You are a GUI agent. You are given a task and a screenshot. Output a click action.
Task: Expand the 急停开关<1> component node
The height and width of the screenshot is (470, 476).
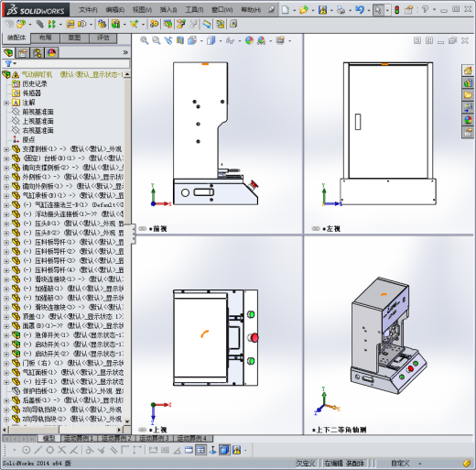6,335
